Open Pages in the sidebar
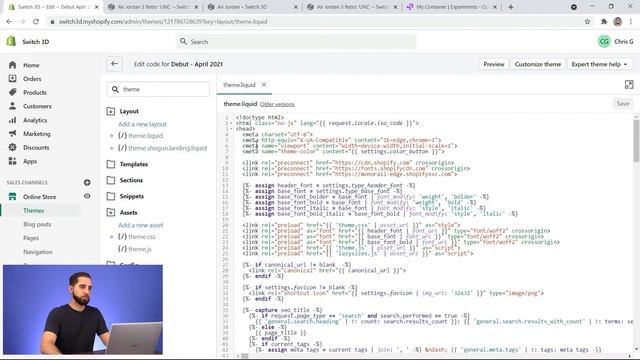Viewport: 640px width, 360px height. 31,238
